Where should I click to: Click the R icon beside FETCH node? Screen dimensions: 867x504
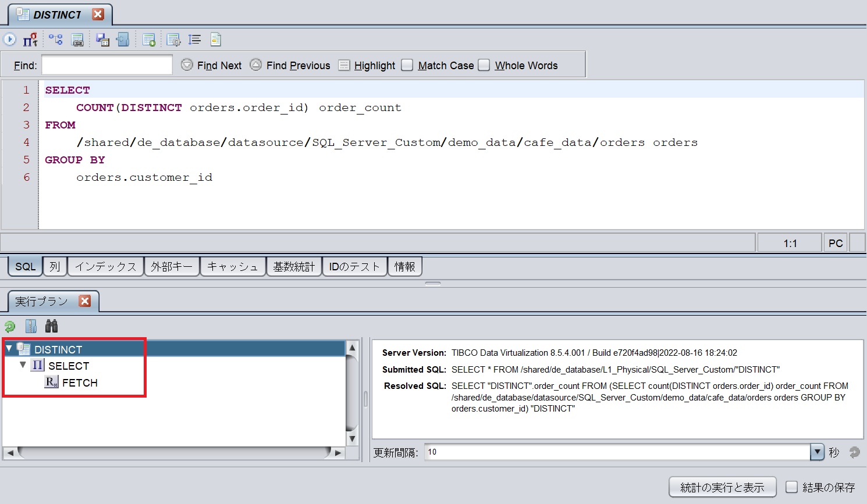click(51, 382)
